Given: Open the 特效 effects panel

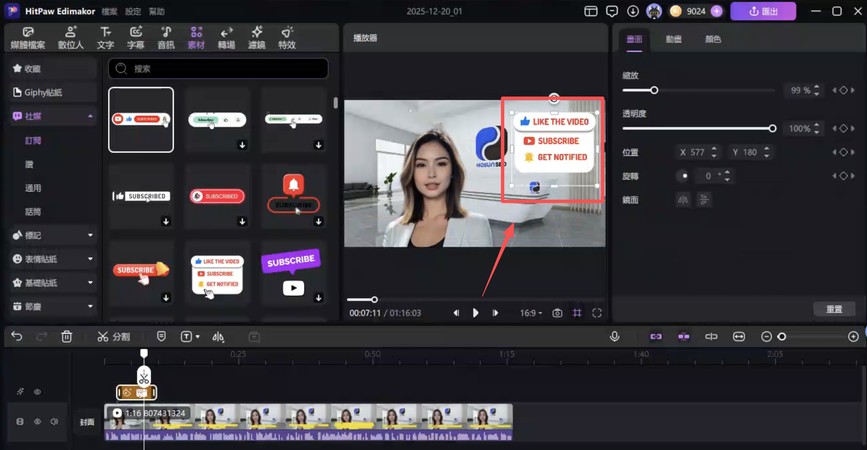Looking at the screenshot, I should 287,38.
